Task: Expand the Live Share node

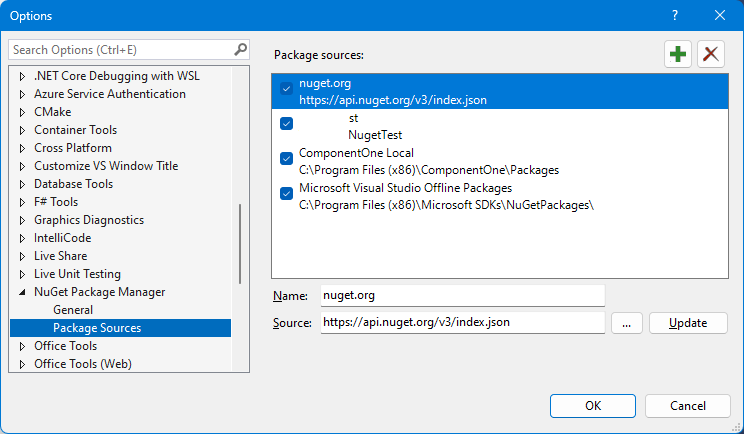Action: (22, 256)
